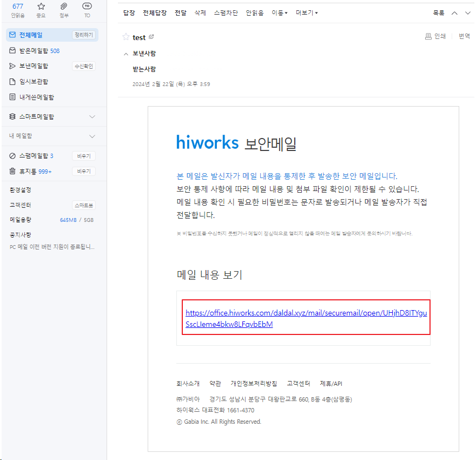
Task: Click 답장 to reply
Action: pyautogui.click(x=129, y=13)
